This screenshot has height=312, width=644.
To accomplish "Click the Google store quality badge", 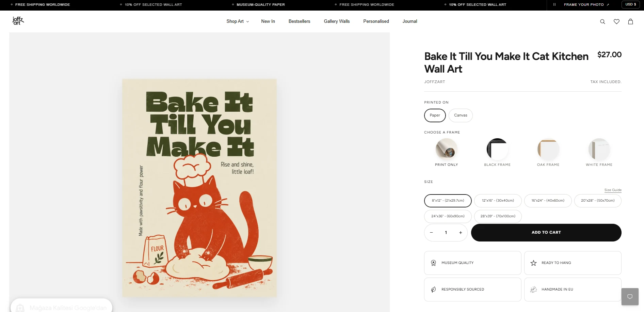I will pos(62,306).
